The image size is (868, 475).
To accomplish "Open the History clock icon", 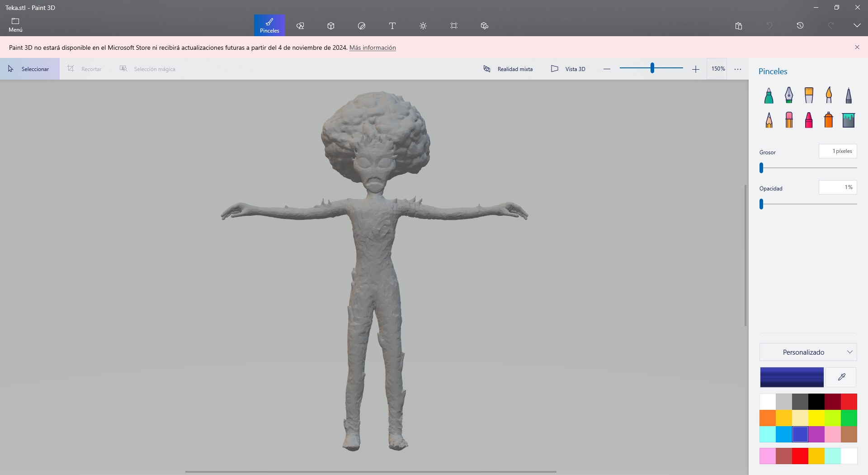I will click(x=800, y=26).
